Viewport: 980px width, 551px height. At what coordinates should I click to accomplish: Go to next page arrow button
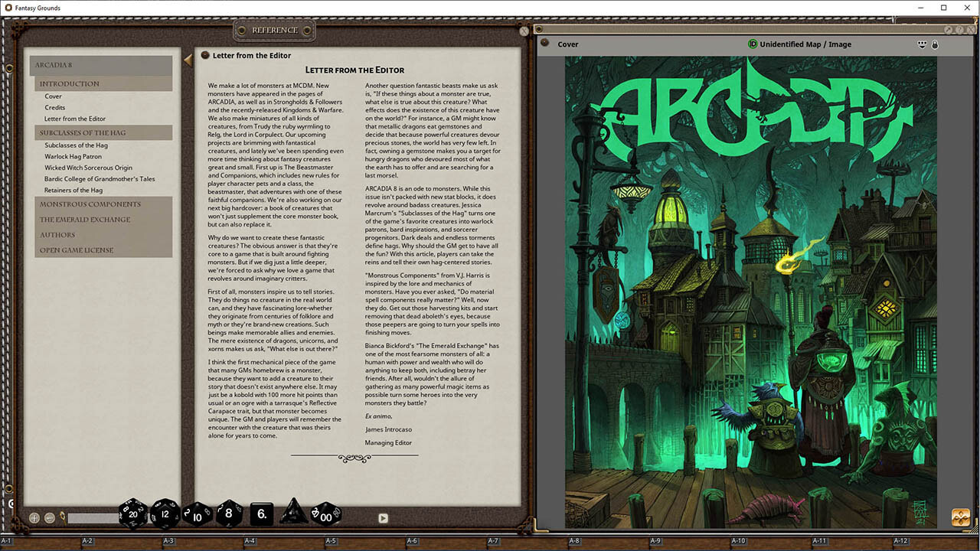point(383,518)
